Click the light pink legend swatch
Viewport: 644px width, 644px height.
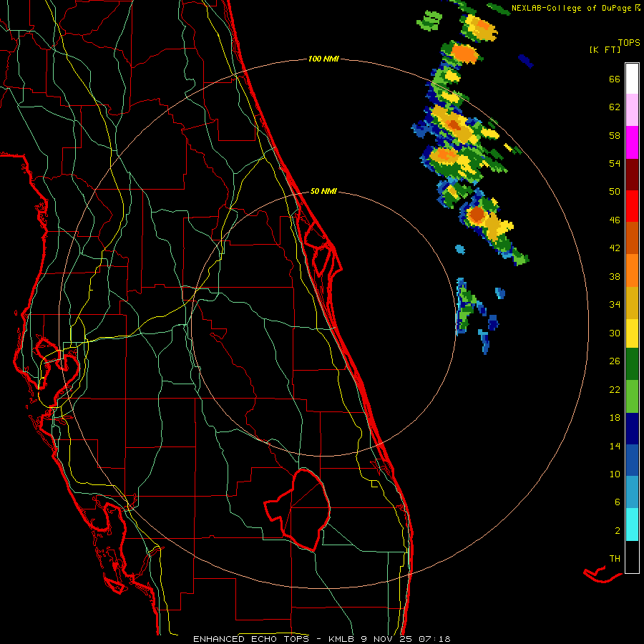[x=632, y=109]
